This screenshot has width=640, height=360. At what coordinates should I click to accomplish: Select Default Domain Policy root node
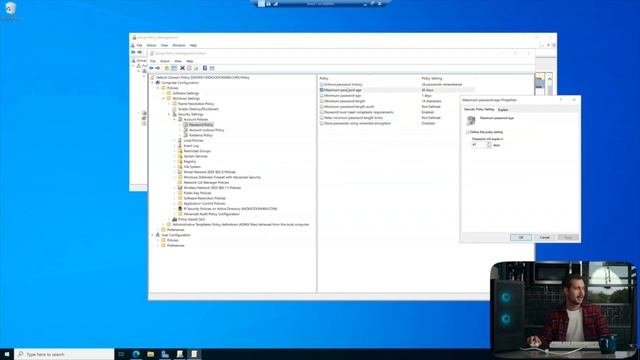coord(202,78)
